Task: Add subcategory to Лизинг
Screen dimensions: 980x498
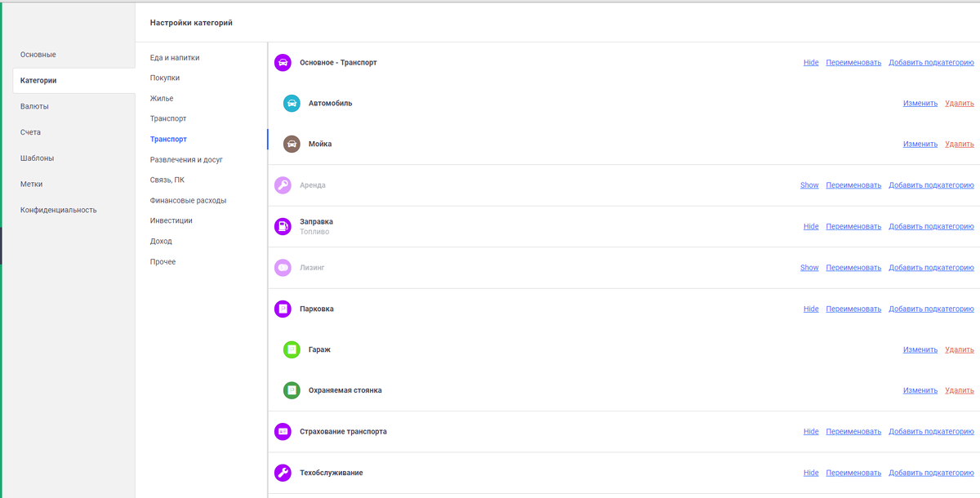Action: pos(931,267)
